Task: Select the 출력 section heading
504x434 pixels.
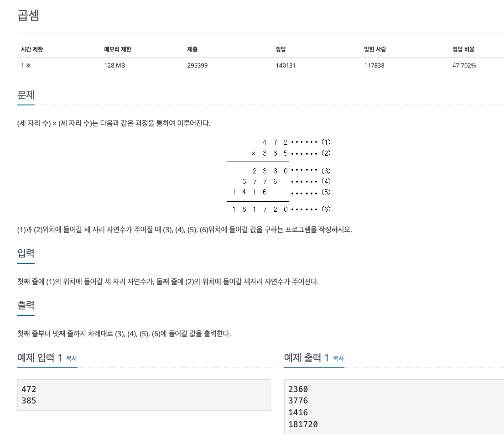Action: (26, 305)
